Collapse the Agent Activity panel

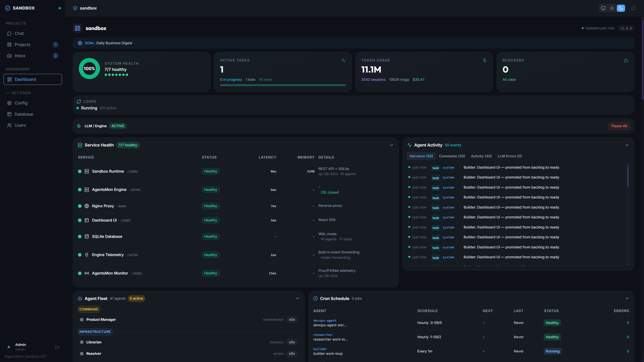[627, 145]
